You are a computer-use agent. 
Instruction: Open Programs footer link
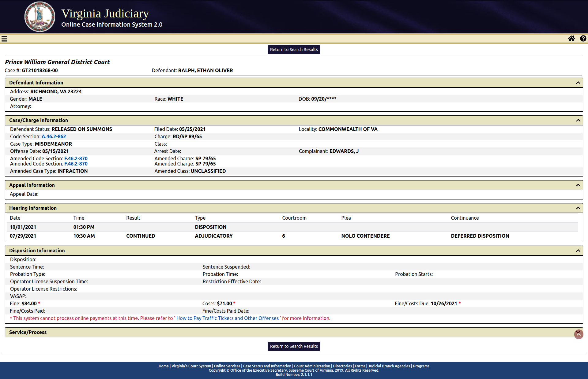tap(421, 366)
